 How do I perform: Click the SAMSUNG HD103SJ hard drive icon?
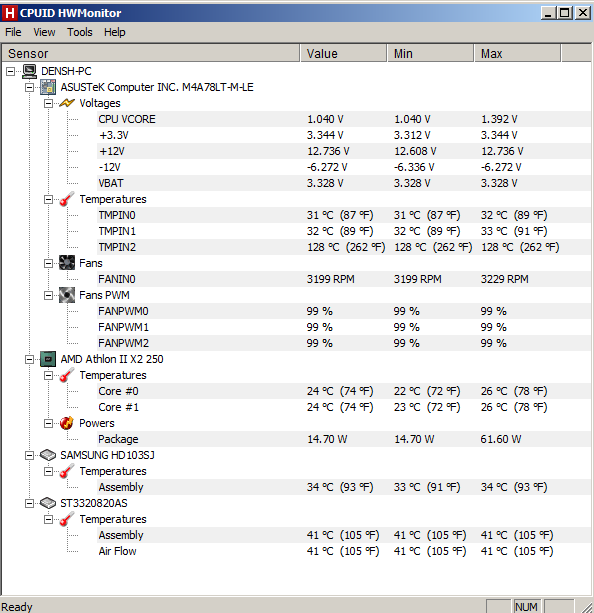[x=48, y=455]
